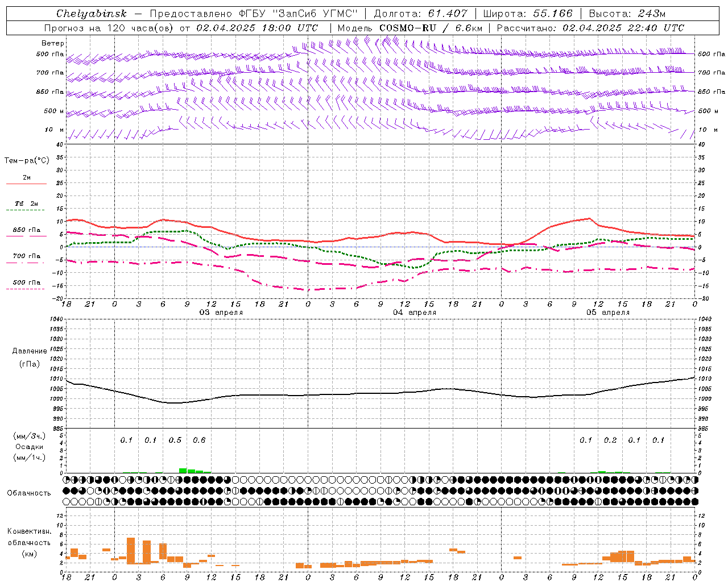Click the '(мм/1ч.)' precipitation unit label

point(29,458)
